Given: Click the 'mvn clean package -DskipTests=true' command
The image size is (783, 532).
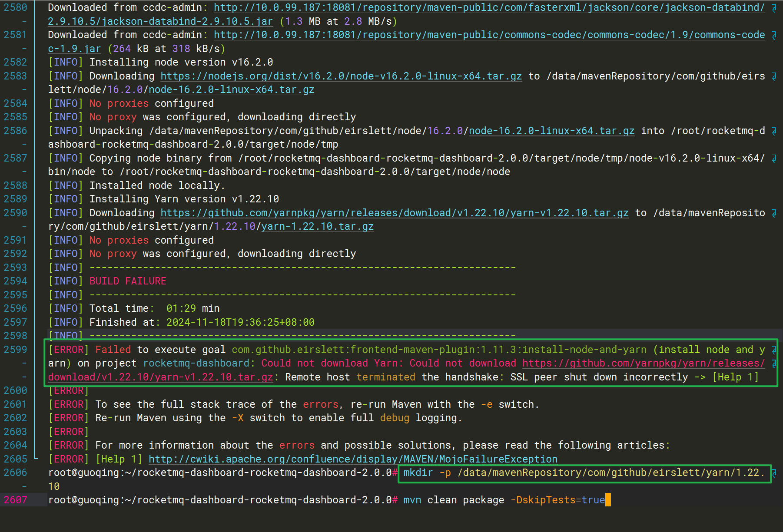Looking at the screenshot, I should click(504, 500).
